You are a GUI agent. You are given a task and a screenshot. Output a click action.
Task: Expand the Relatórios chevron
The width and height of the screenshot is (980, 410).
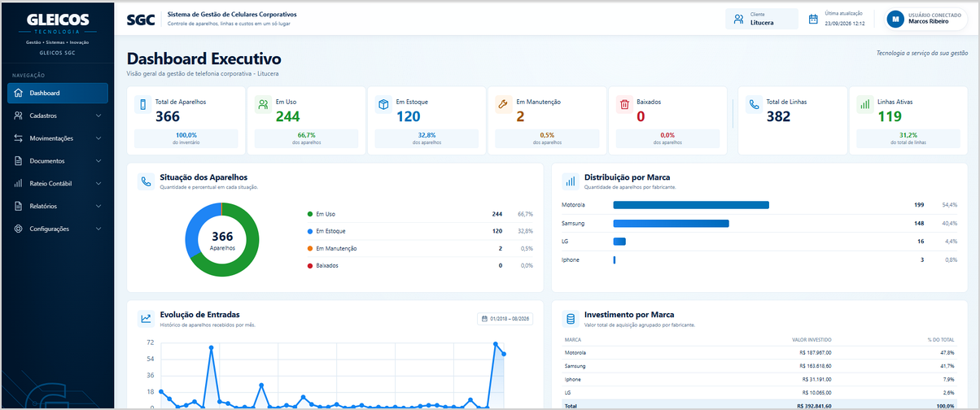click(x=98, y=206)
